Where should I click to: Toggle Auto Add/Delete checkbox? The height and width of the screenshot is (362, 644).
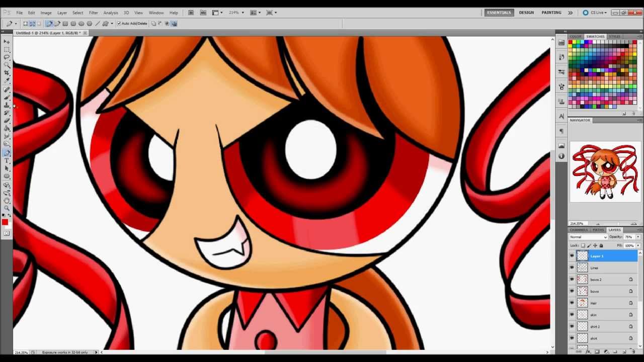tap(119, 23)
